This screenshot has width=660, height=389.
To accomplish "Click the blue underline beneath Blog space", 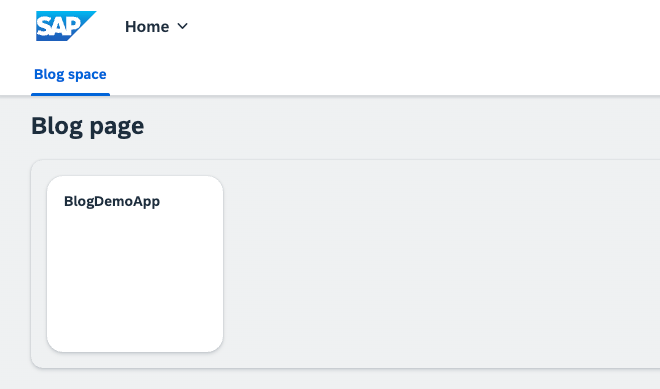I will [70, 94].
